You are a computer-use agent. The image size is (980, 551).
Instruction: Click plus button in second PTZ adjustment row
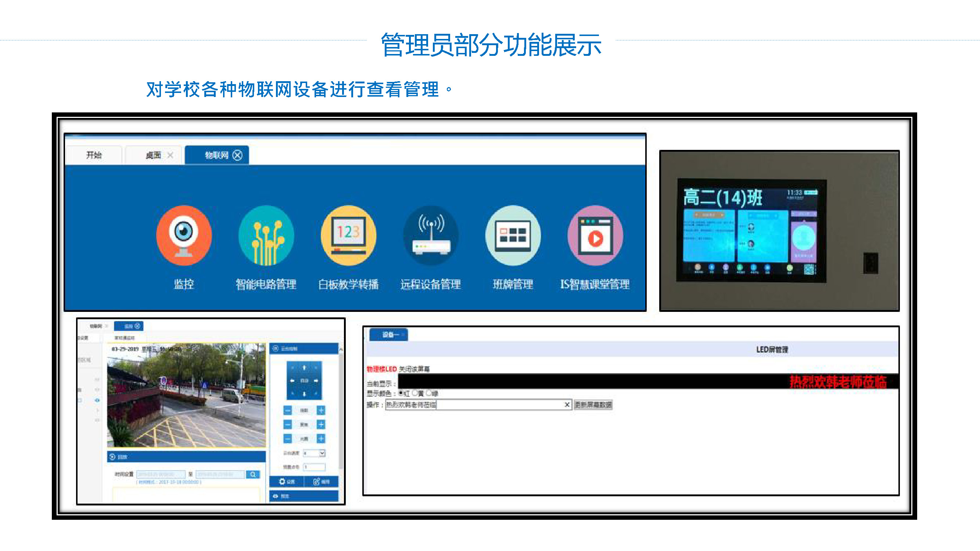(x=321, y=424)
